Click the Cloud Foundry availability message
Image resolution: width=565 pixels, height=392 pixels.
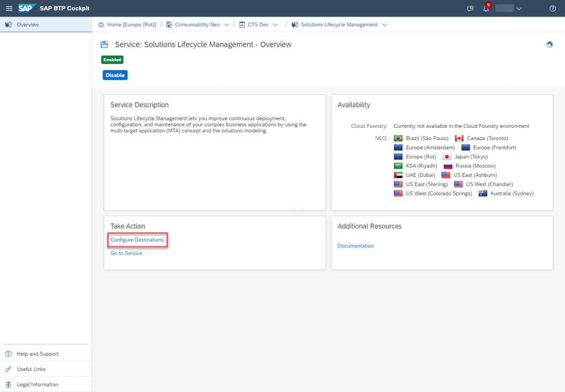point(461,126)
